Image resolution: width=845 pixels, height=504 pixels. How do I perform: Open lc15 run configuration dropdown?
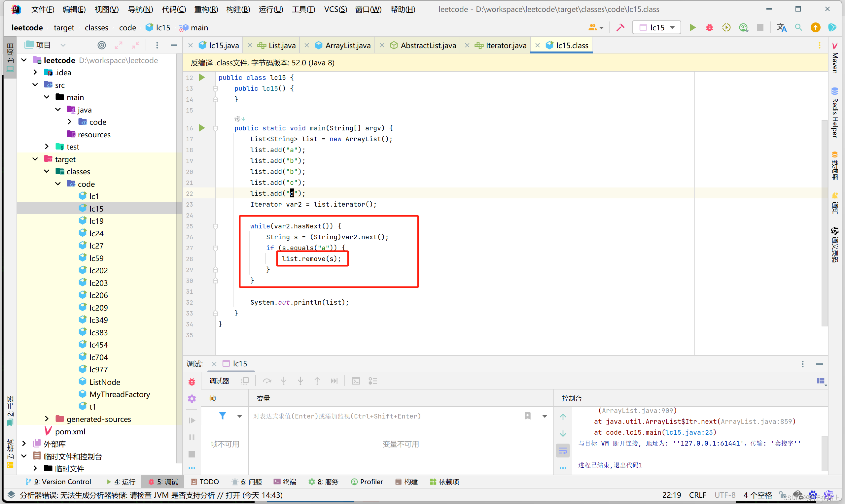tap(657, 27)
